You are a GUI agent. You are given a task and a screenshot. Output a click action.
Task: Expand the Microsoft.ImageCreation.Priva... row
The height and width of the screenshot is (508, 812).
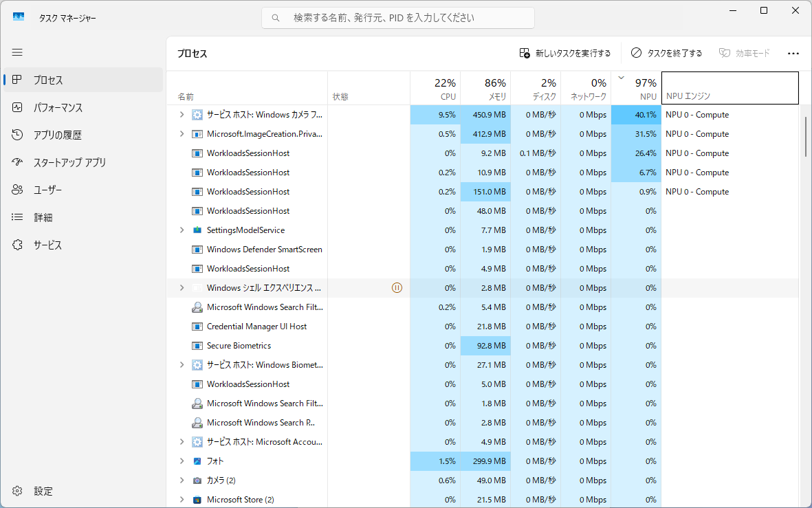pos(182,133)
